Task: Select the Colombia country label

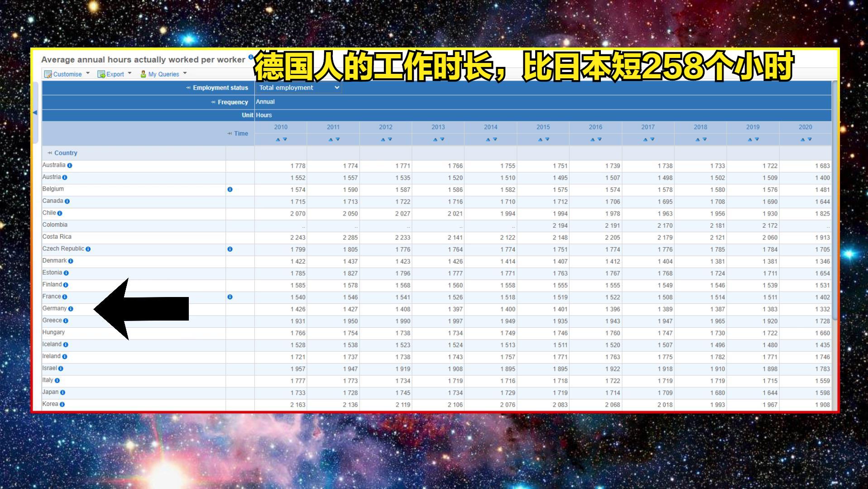Action: tap(55, 225)
